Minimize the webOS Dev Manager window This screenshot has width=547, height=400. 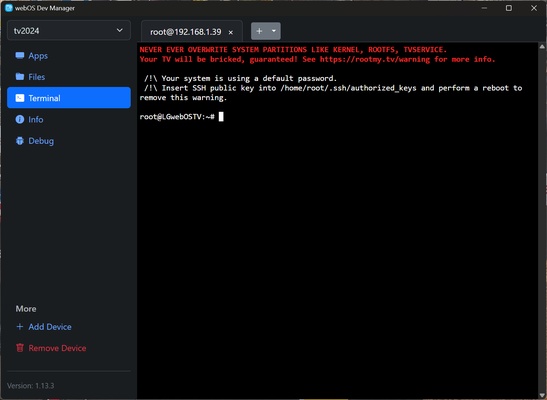[x=484, y=8]
